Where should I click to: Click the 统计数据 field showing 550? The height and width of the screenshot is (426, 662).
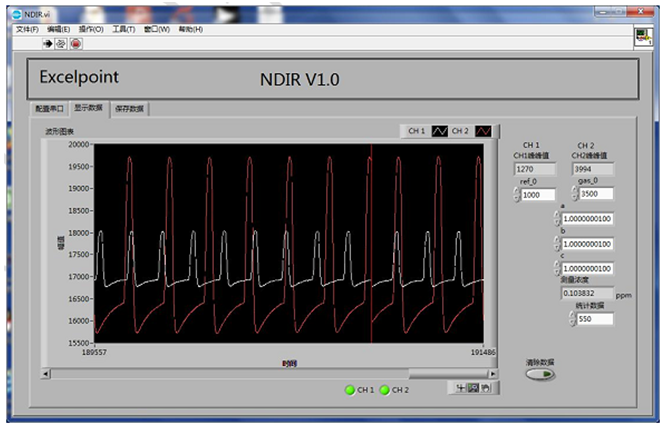point(595,319)
